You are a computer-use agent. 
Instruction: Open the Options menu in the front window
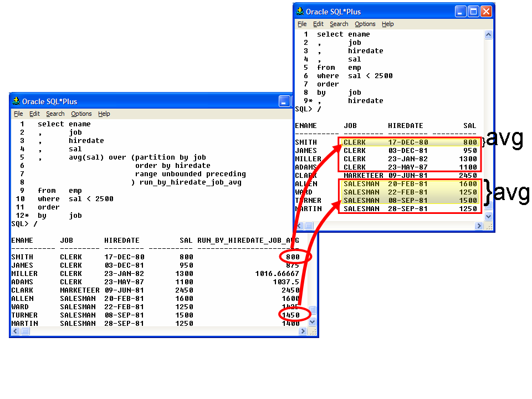click(81, 114)
